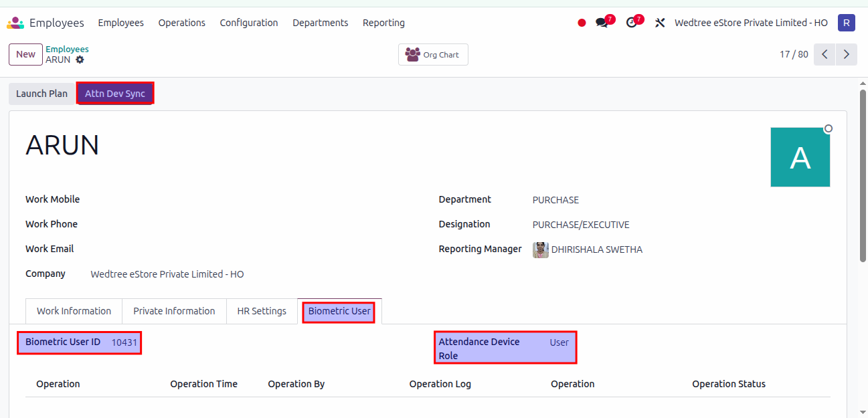Go to the previous employee record
868x418 pixels.
coord(824,54)
